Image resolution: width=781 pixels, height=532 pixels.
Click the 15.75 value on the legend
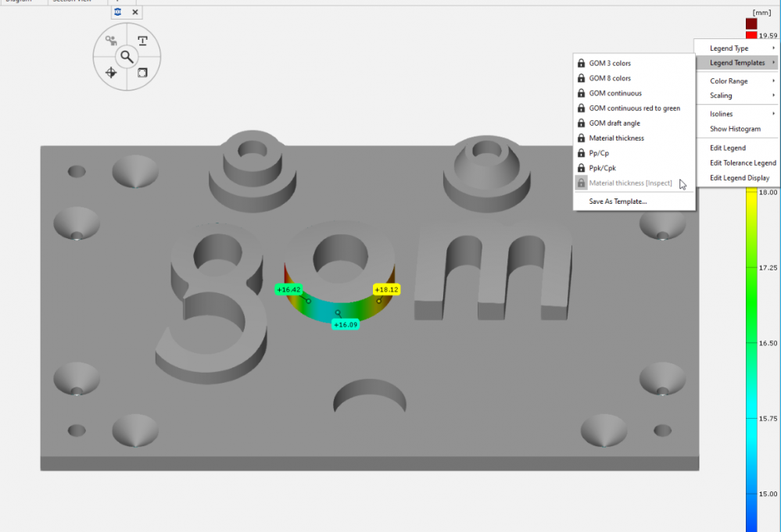point(768,419)
